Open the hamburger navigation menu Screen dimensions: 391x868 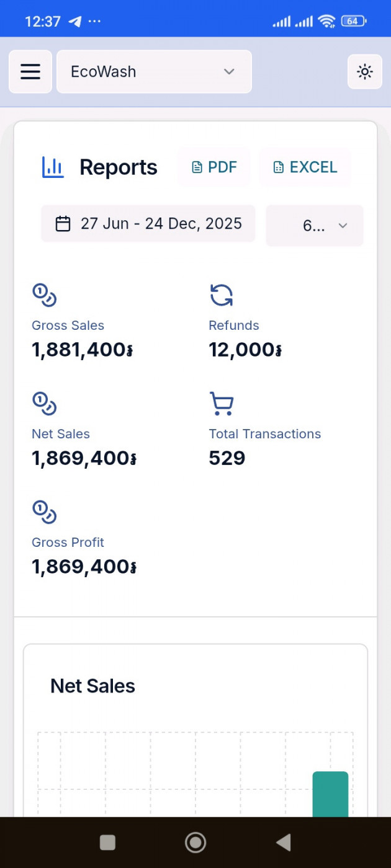click(x=30, y=72)
